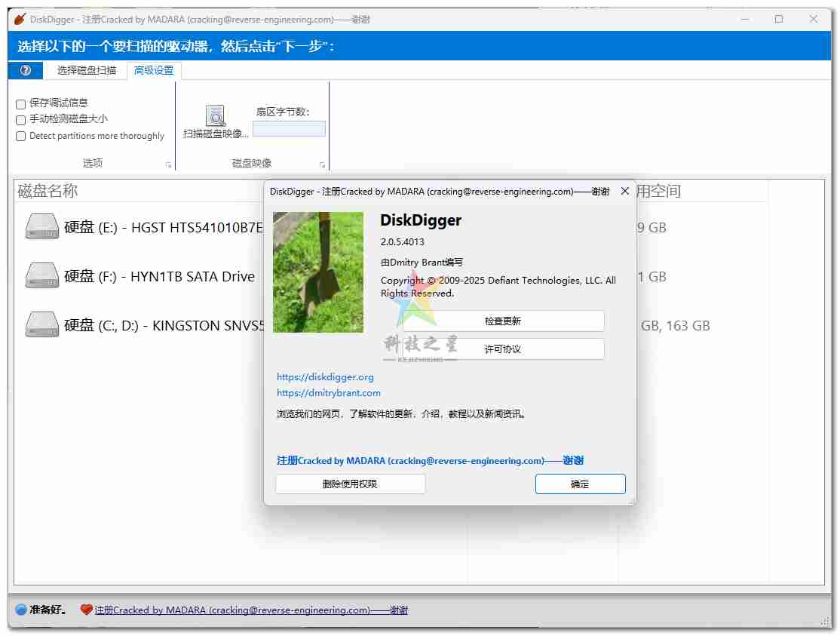This screenshot has height=636, width=840.
Task: Click the 确定 button in the dialog
Action: tap(580, 484)
